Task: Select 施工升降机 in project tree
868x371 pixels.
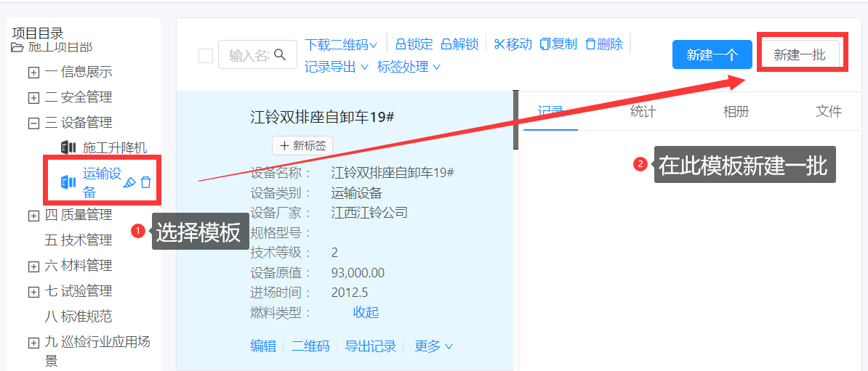Action: [x=114, y=148]
